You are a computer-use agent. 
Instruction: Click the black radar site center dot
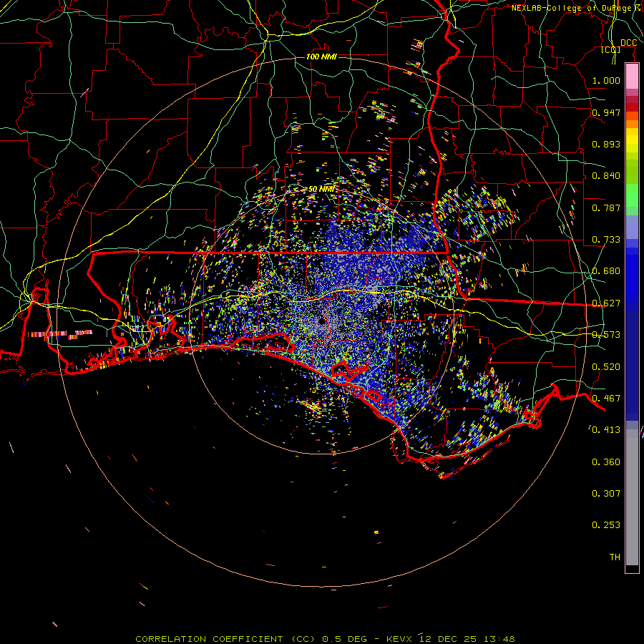[323, 321]
